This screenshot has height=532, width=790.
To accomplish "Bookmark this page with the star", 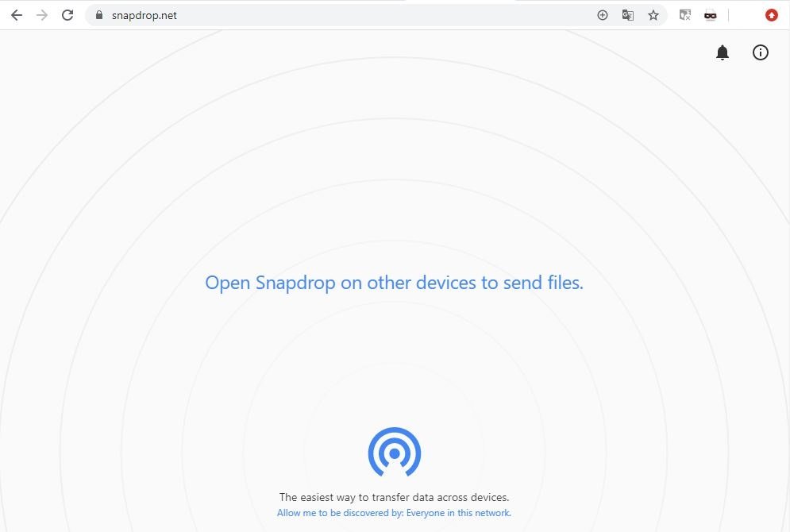I will click(653, 15).
